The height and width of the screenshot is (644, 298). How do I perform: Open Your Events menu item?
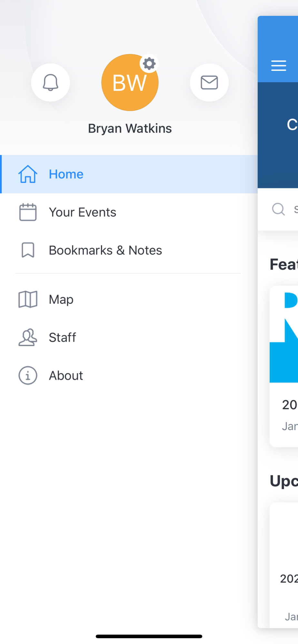[x=129, y=212]
